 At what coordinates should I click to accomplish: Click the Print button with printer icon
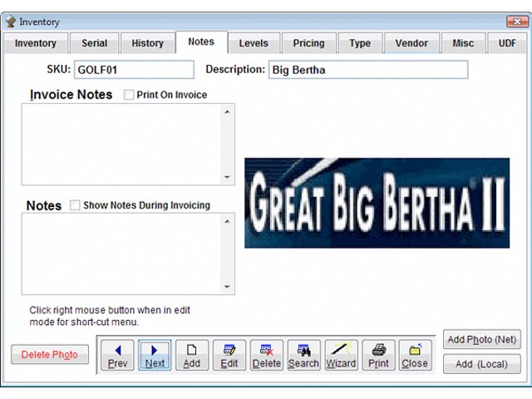pyautogui.click(x=378, y=355)
